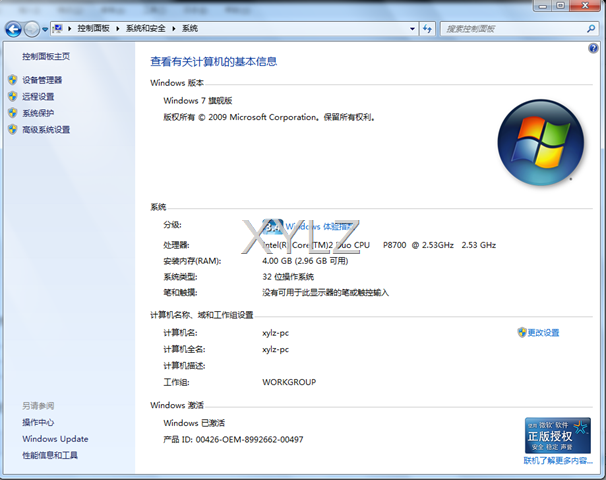Go to 控制面板主页 link

click(x=46, y=57)
